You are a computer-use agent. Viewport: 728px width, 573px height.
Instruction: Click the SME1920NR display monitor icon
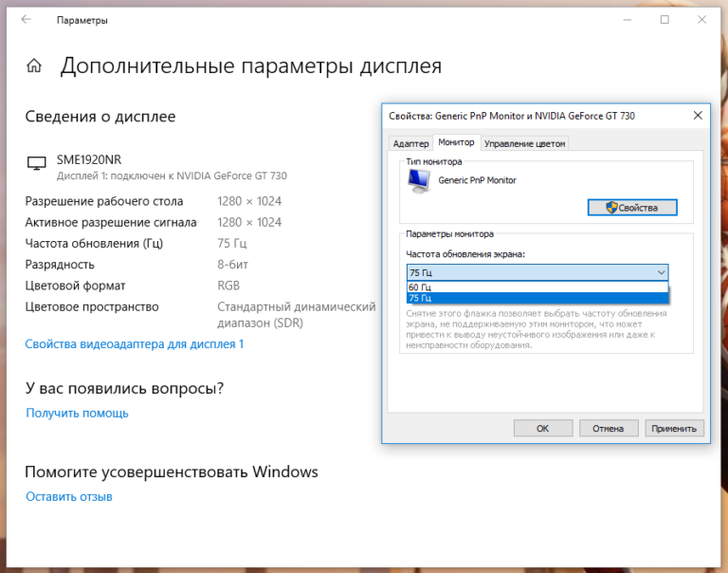pyautogui.click(x=36, y=163)
